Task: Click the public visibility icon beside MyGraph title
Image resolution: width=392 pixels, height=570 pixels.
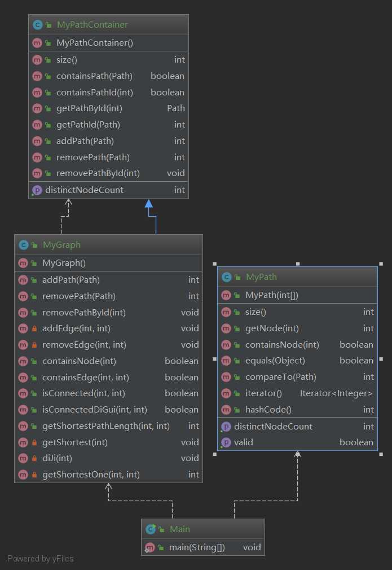Action: (34, 245)
